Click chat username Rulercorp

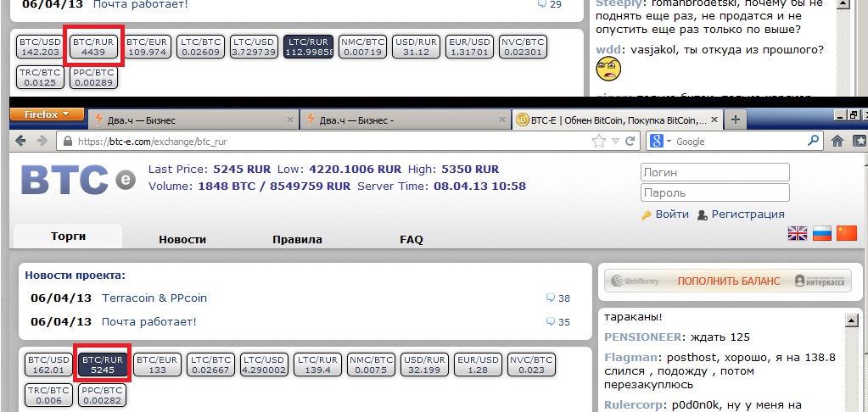click(x=635, y=404)
